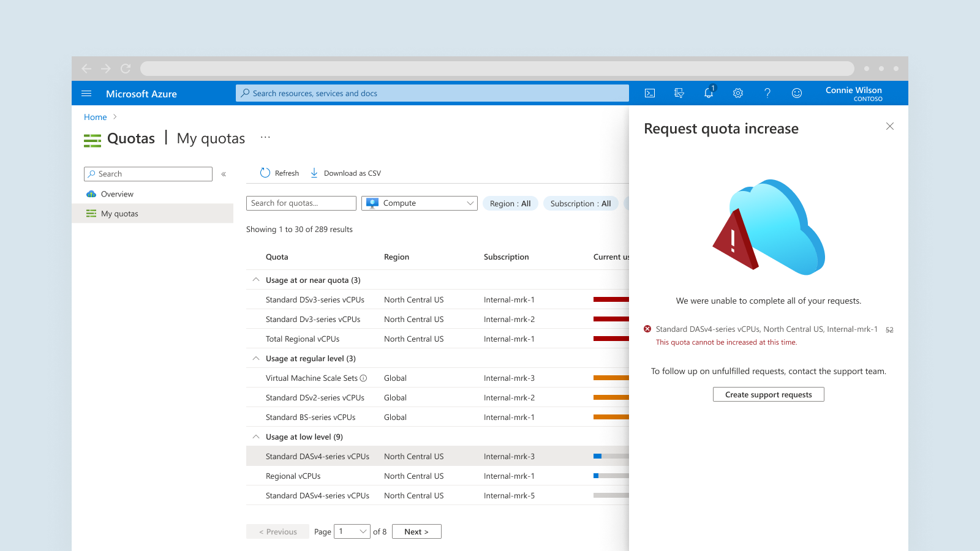Image resolution: width=980 pixels, height=551 pixels.
Task: Click the Home breadcrumb link
Action: point(95,117)
